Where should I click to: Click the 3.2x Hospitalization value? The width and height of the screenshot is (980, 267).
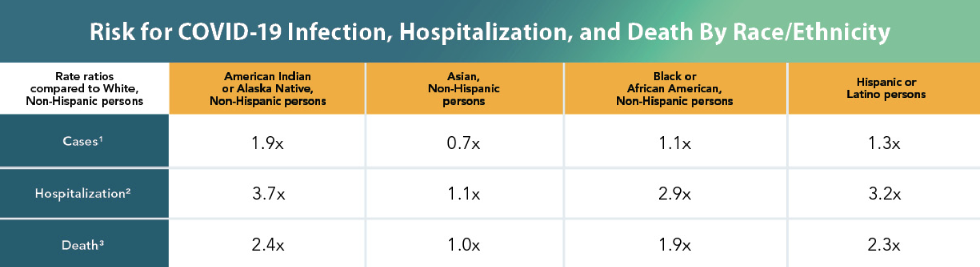click(885, 194)
